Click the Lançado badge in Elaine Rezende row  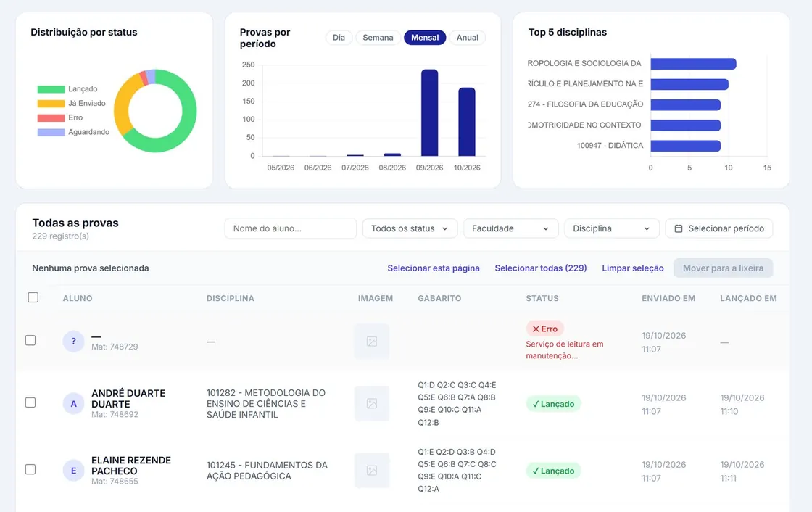pyautogui.click(x=553, y=471)
